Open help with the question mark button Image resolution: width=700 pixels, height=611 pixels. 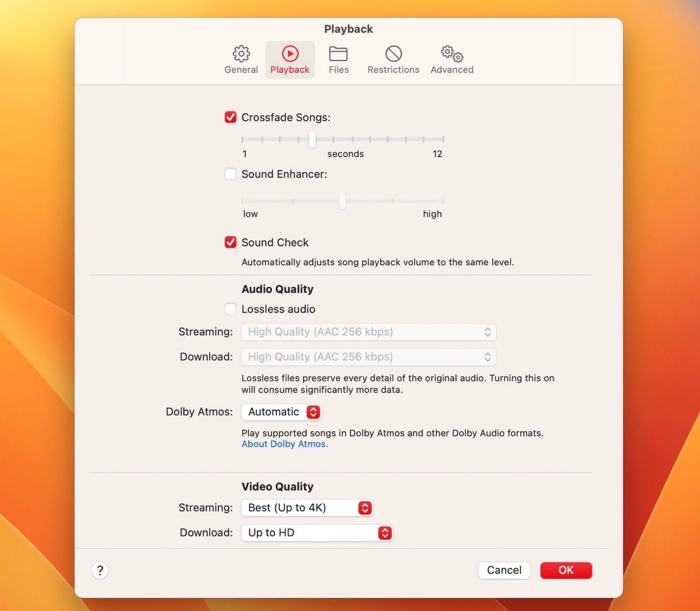[100, 570]
